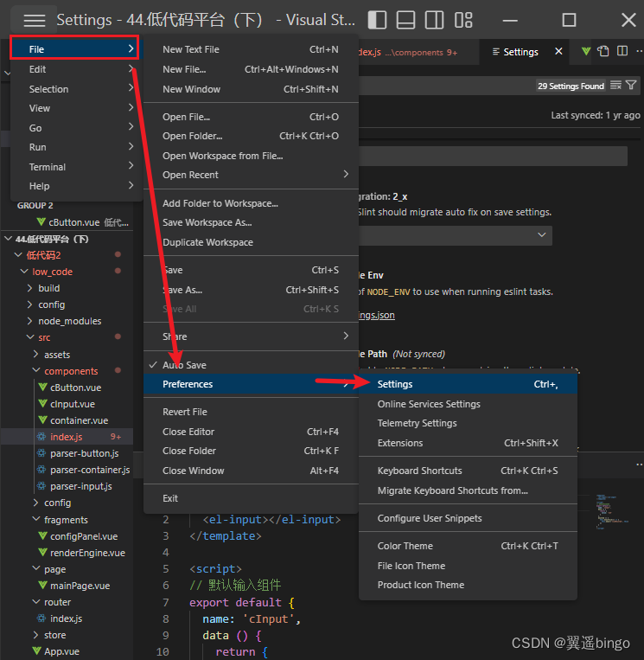
Task: Choose Exit from File menu
Action: pyautogui.click(x=251, y=498)
